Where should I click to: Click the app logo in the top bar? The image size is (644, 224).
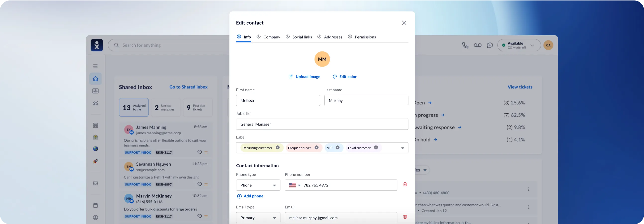[97, 45]
